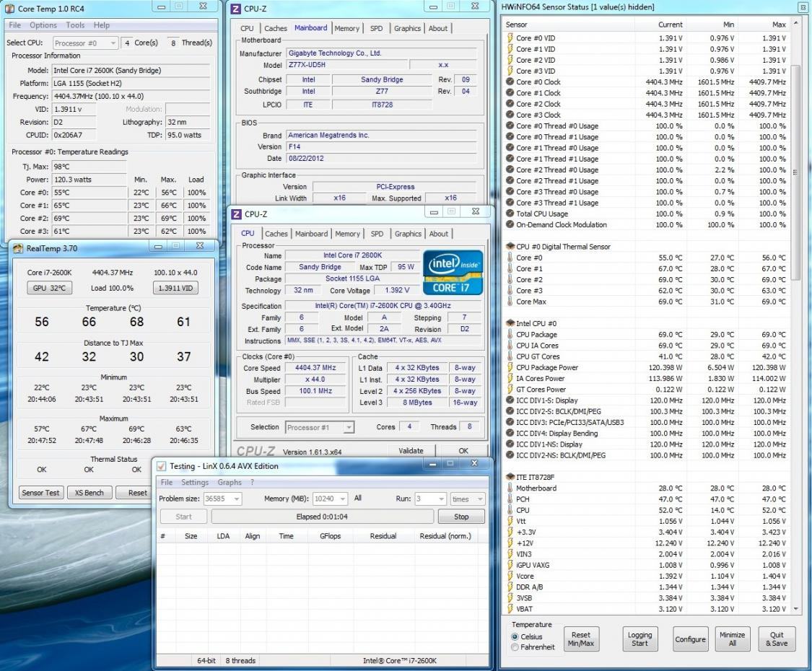Switch to Graphics tab in Mainboard CPU-Z window

coord(407,28)
